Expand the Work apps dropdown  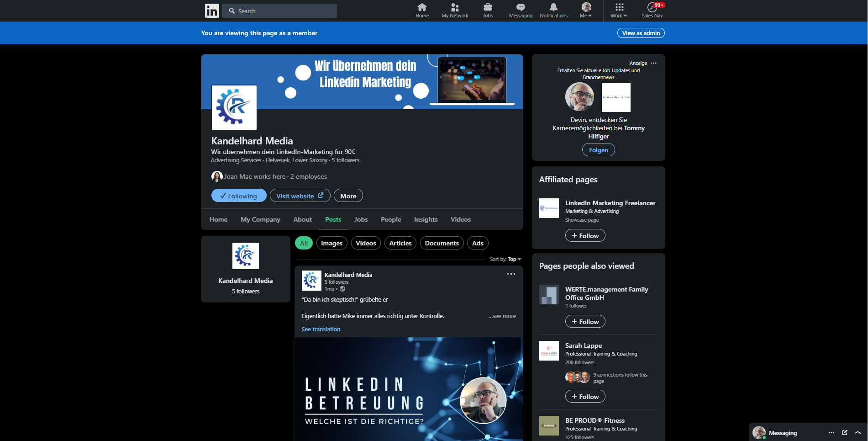(619, 11)
